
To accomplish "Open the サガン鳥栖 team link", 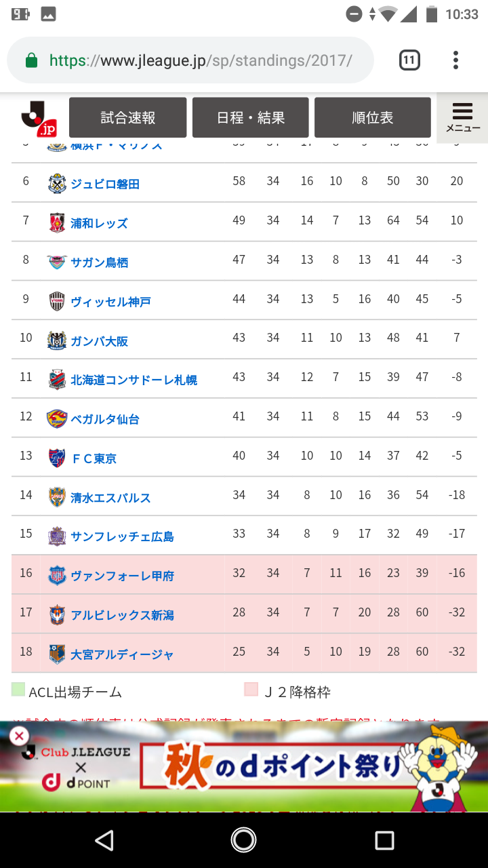I will [x=99, y=262].
